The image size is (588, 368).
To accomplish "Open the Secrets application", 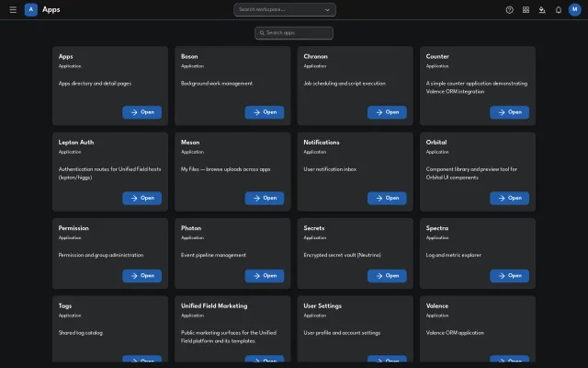I will pos(387,276).
